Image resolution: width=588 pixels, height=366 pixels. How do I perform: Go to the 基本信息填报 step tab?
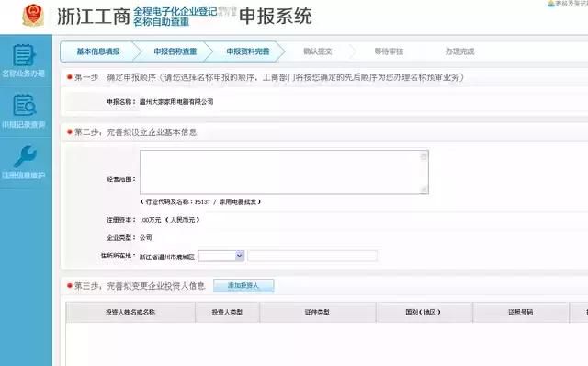point(98,51)
